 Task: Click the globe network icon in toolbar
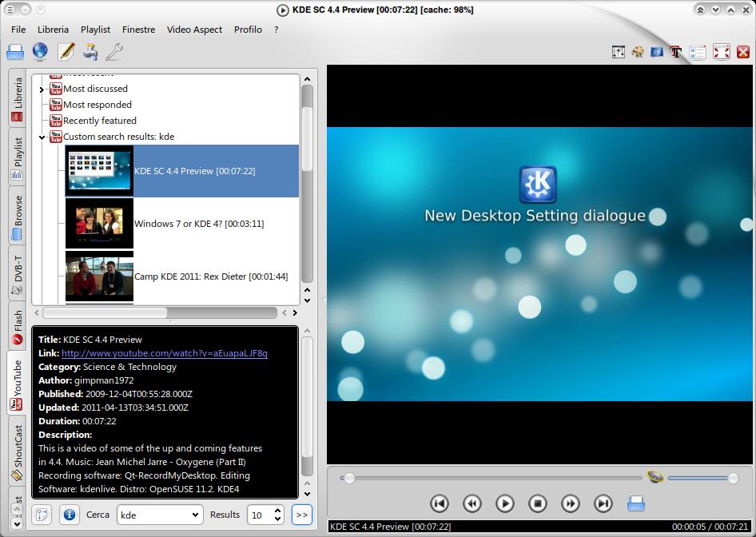(40, 52)
